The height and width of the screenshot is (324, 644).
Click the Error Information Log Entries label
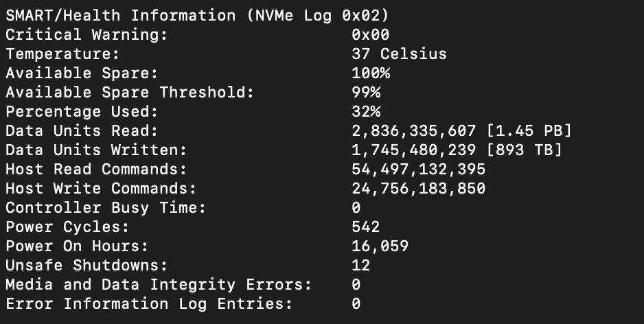[x=149, y=304]
